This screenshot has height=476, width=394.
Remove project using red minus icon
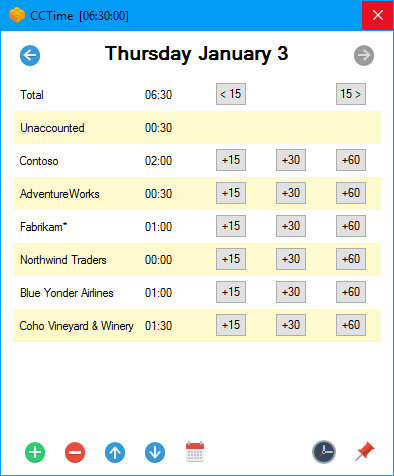(75, 452)
